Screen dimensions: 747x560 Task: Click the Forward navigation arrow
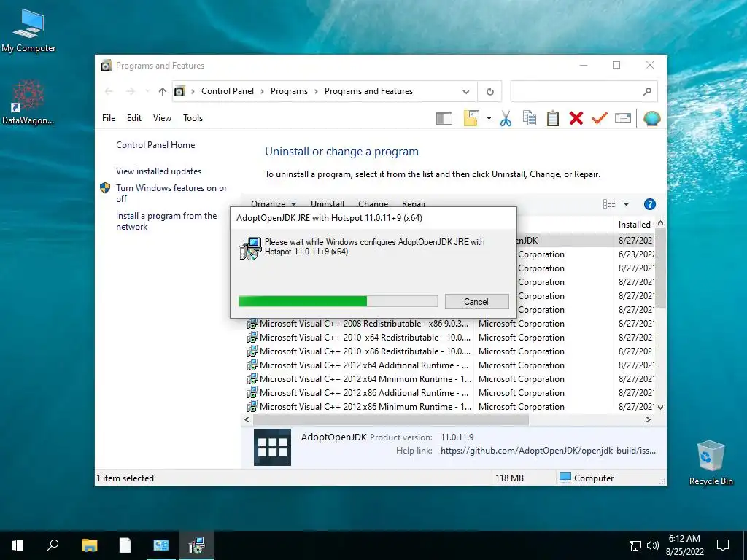coord(131,91)
